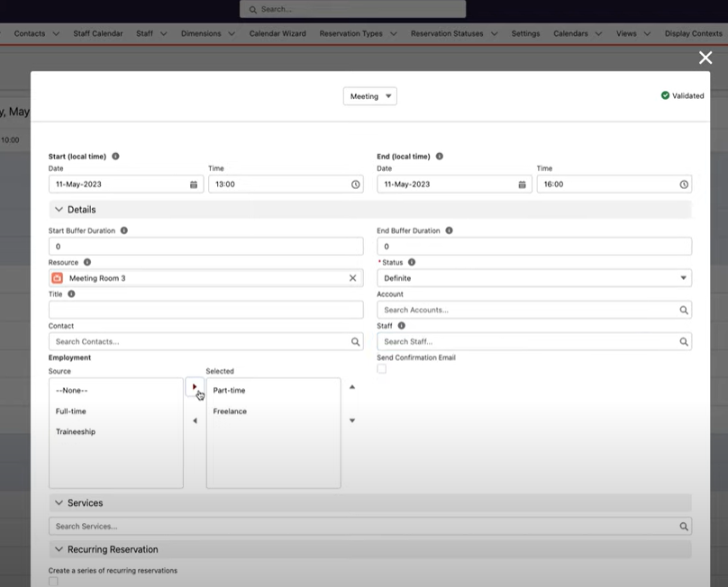728x587 pixels.
Task: Open the Calendars tab dropdown chevron
Action: 598,33
